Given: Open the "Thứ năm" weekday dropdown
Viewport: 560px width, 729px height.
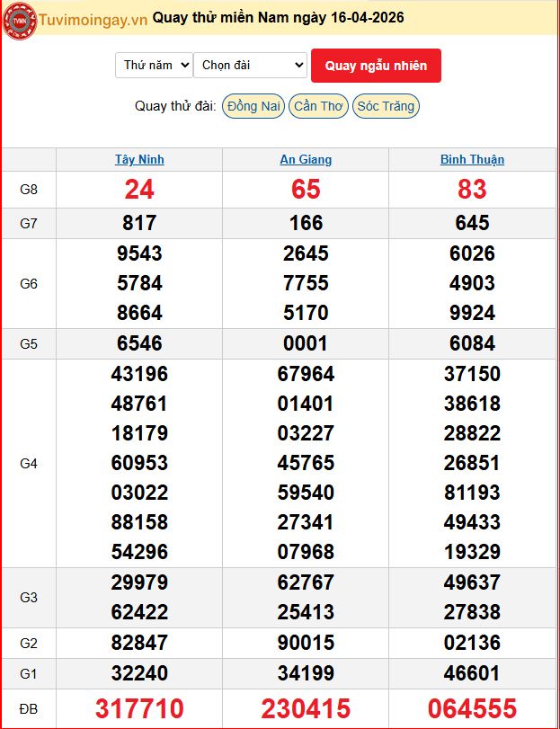Looking at the screenshot, I should 154,65.
